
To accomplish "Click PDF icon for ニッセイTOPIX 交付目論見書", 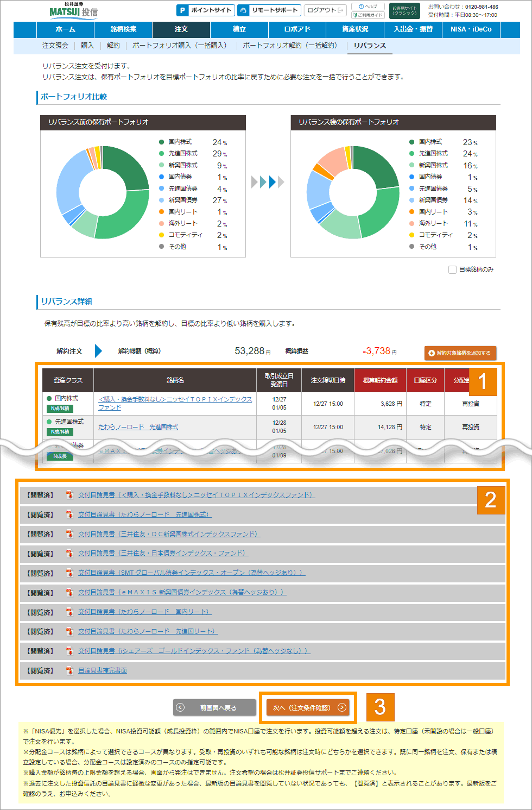I will 69,495.
